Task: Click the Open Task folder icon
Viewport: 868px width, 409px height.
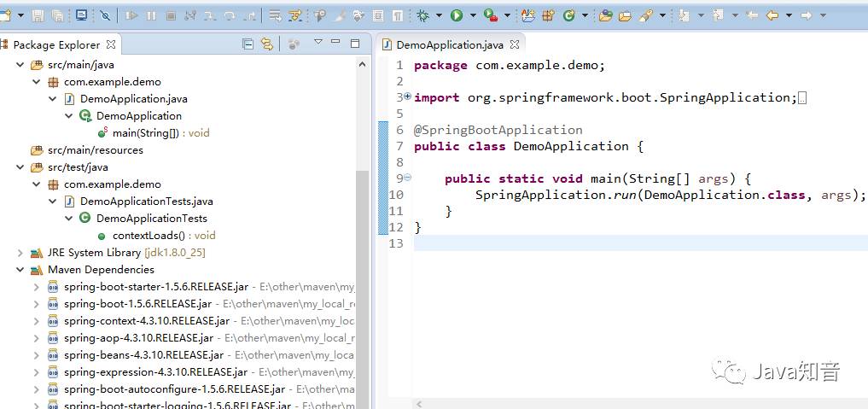Action: pyautogui.click(x=625, y=16)
